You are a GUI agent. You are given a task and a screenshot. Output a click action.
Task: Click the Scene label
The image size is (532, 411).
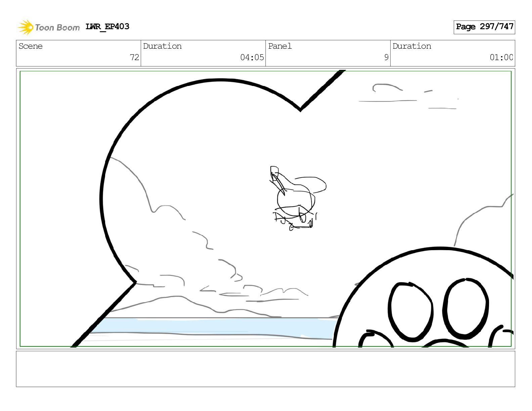pyautogui.click(x=31, y=46)
